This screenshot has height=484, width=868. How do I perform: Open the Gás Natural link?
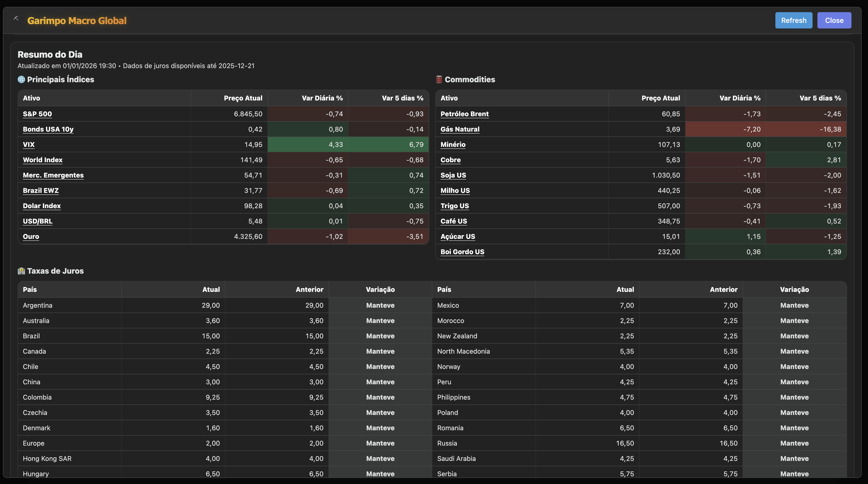click(460, 129)
